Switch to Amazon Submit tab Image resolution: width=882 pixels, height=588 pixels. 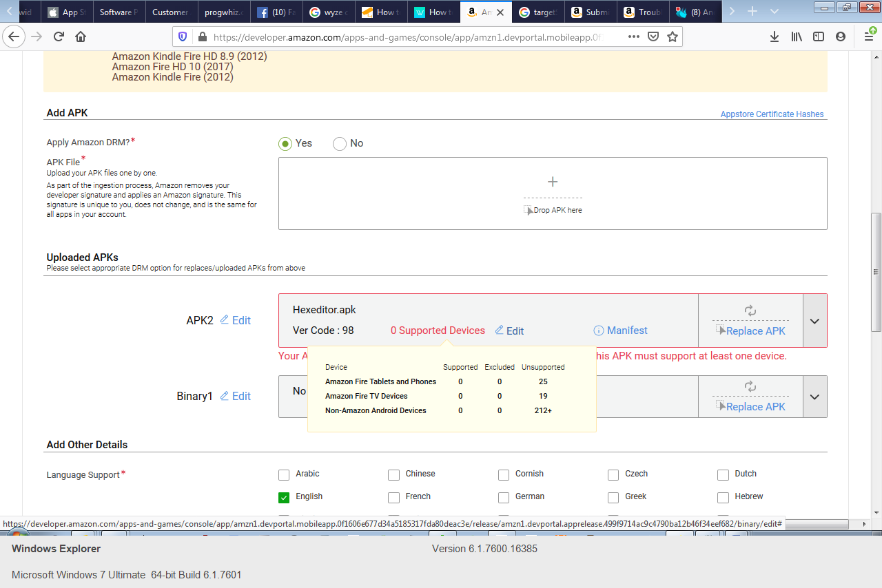pyautogui.click(x=591, y=12)
